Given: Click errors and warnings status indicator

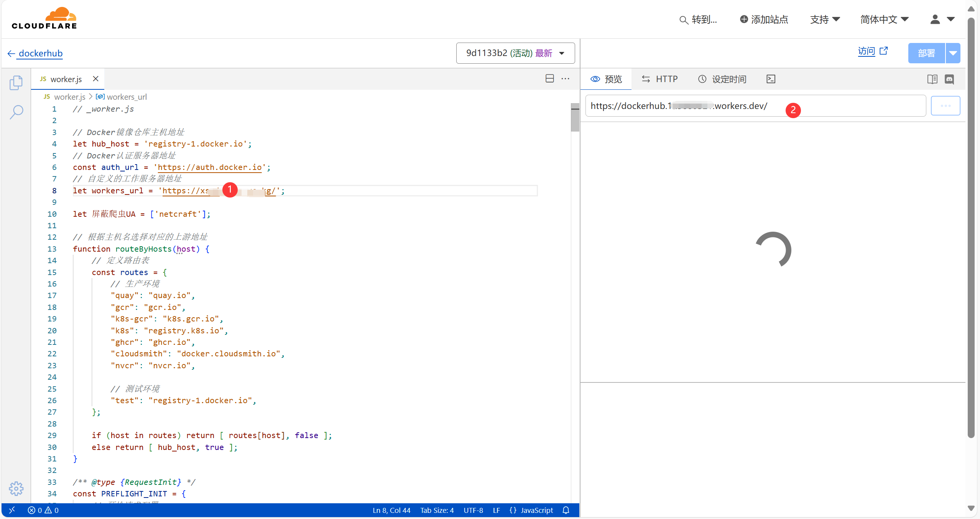Looking at the screenshot, I should pos(43,510).
